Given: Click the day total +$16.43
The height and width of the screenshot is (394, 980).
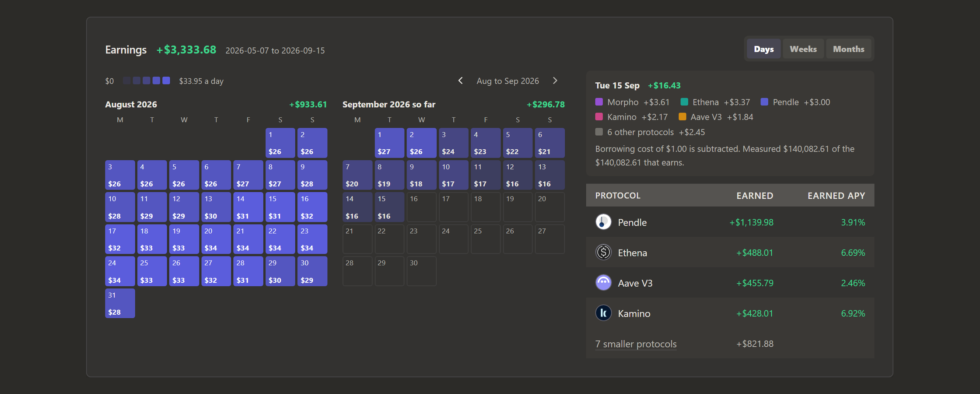Looking at the screenshot, I should (x=664, y=85).
